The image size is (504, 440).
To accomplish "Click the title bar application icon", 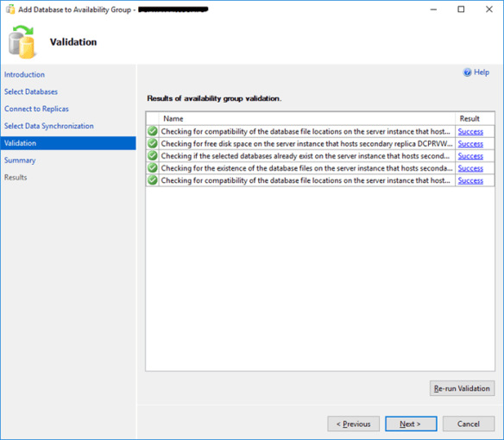I will 10,9.
